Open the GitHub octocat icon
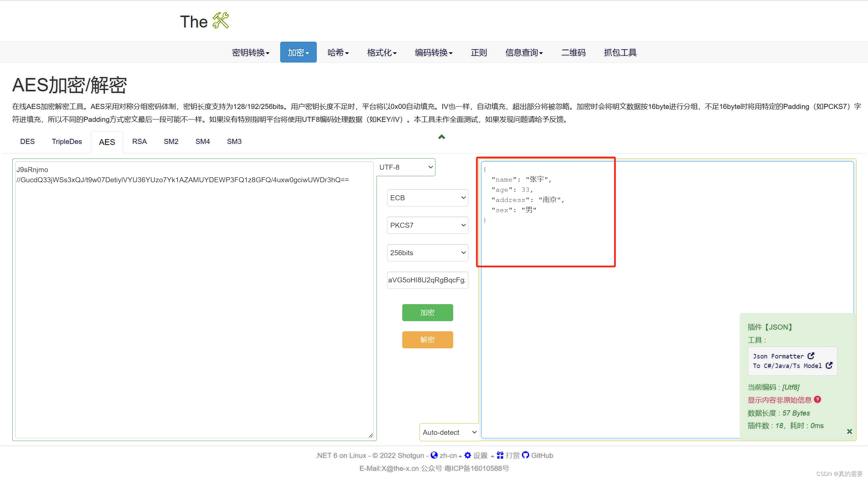Image resolution: width=868 pixels, height=480 pixels. [526, 455]
